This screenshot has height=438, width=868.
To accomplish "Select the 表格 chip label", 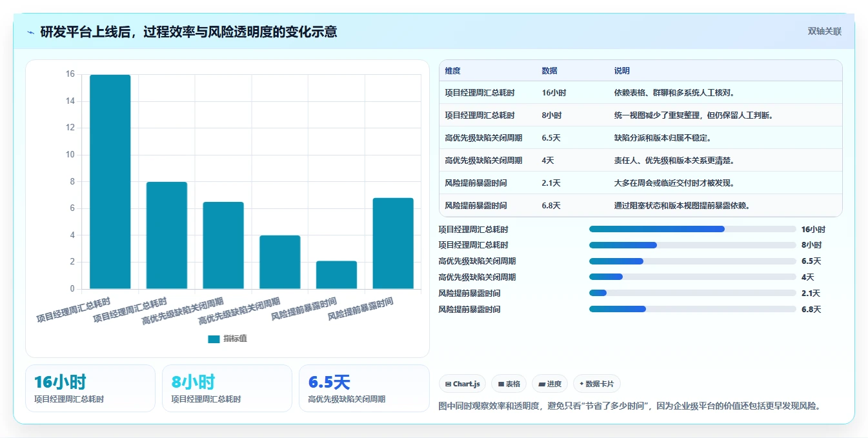I will point(513,384).
